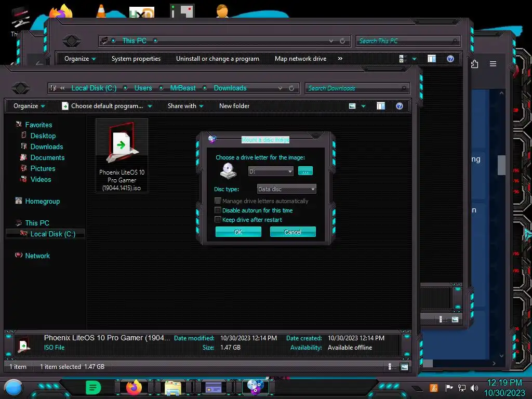Toggle the preview pane icon in Downloads window
The height and width of the screenshot is (399, 532).
[381, 106]
